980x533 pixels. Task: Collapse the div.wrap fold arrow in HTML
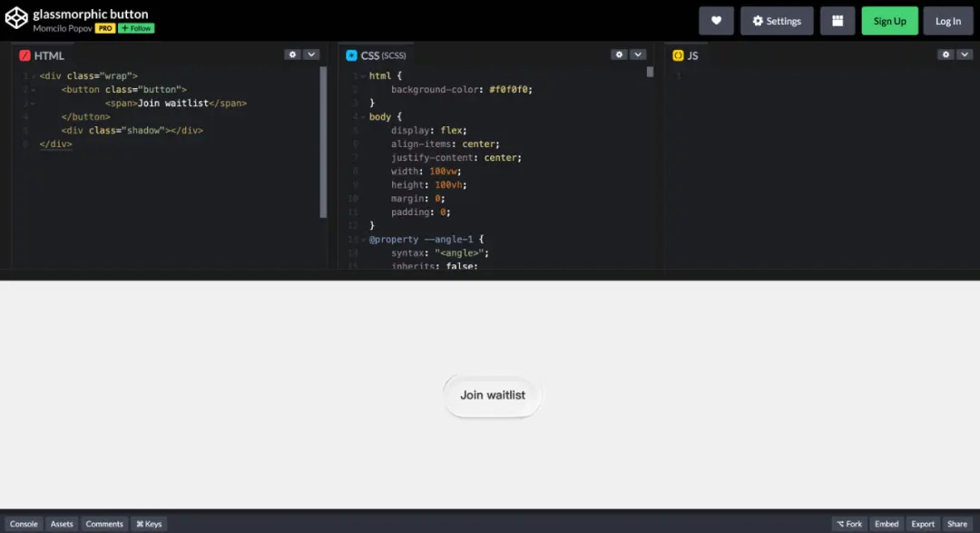pos(34,76)
